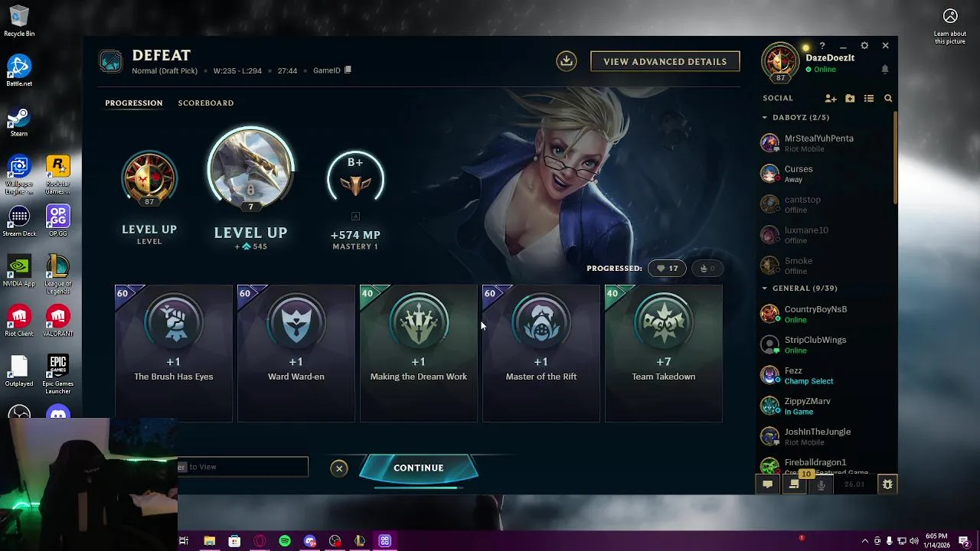Click the CONTINUE button
Screen dimensions: 980x551
(x=419, y=468)
